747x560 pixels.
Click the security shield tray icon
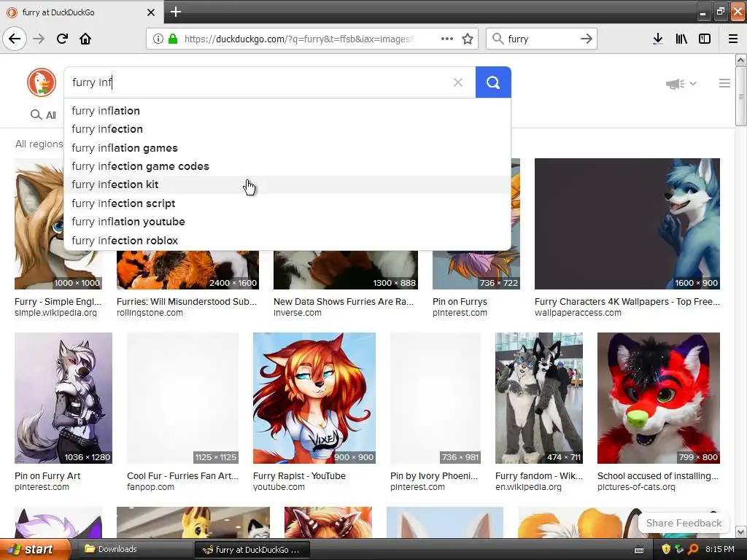pos(666,549)
